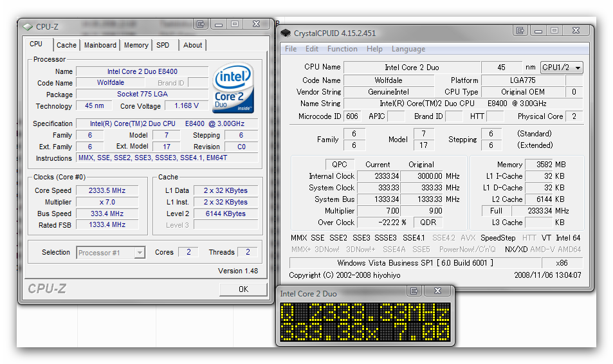Open the Help menu in CrystalCPUID
The image size is (613, 364).
click(374, 49)
